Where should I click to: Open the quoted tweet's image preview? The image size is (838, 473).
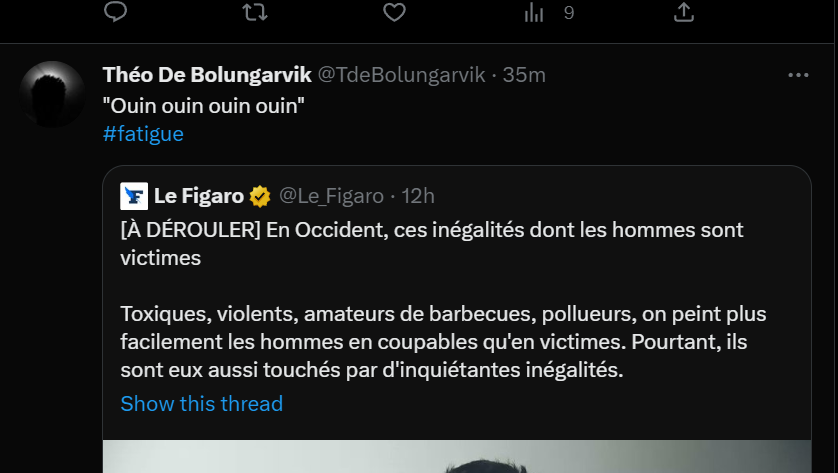[456, 456]
